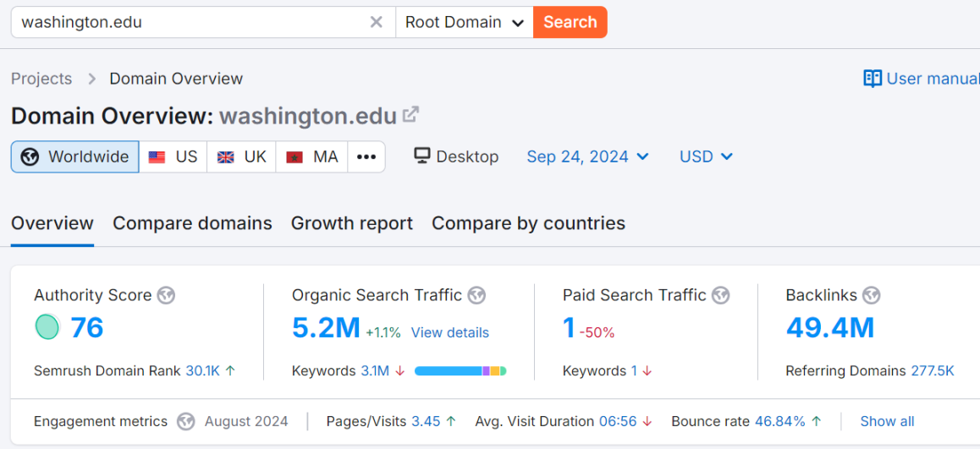Switch to Growth report tab

[x=352, y=223]
